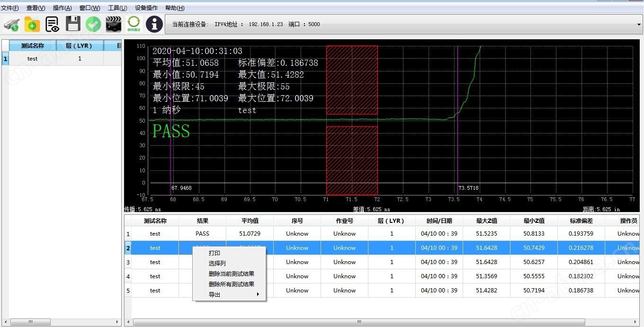This screenshot has width=644, height=327.
Task: Click right arrow of left panel scrollbar
Action: pos(118,322)
